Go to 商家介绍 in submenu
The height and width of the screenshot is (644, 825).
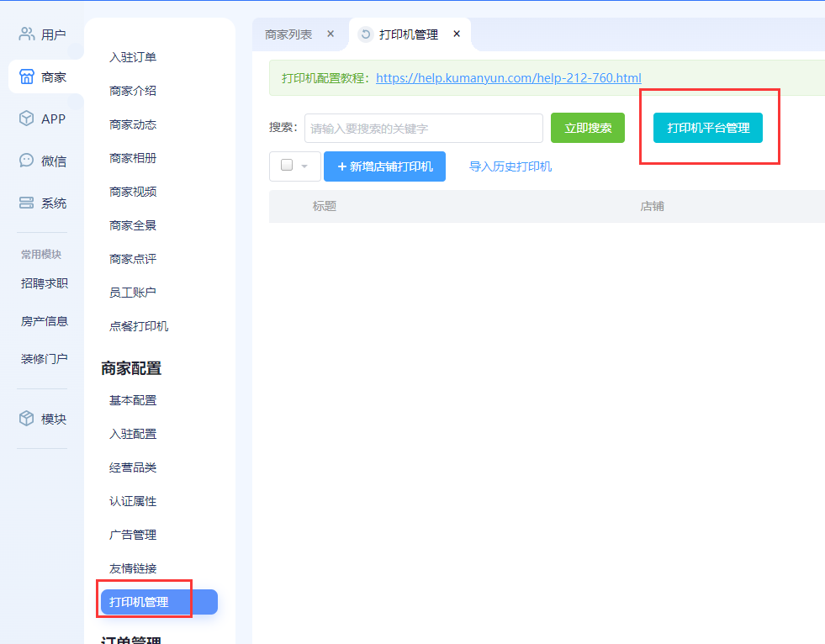point(133,91)
